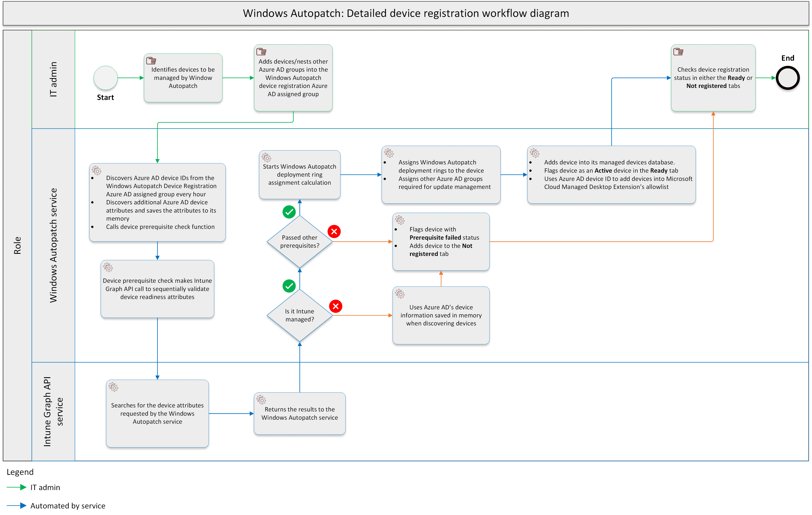Viewport: 812px width, 515px height.
Task: Click hand icon in Checks device registration box
Action: [679, 52]
